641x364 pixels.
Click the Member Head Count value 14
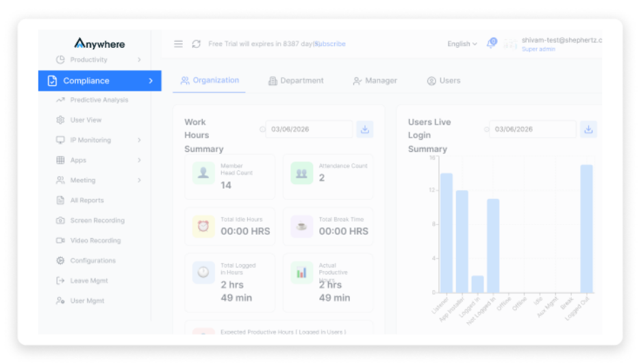point(226,185)
